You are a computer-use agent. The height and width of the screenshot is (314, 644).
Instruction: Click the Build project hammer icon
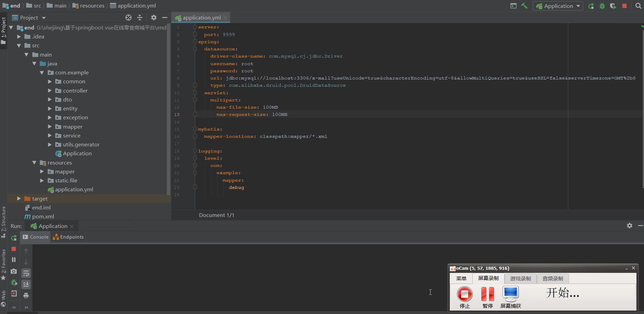coord(524,6)
